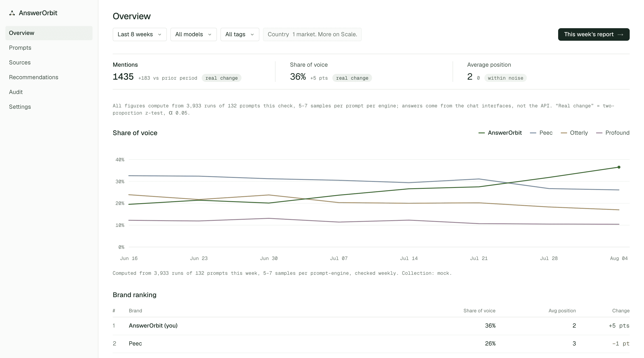Click the Jul 14 axis label
Viewport: 644px width, 358px height.
tap(409, 258)
